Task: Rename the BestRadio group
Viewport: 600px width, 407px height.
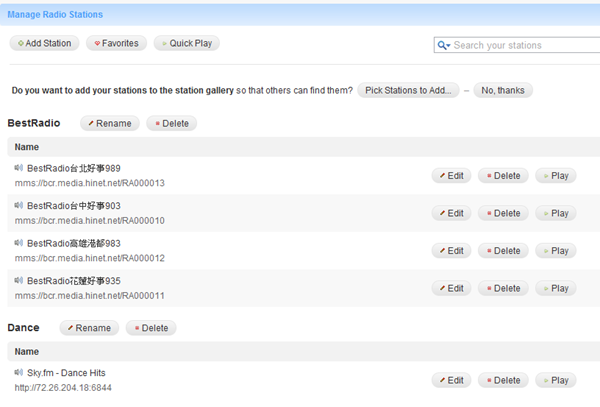Action: pyautogui.click(x=110, y=123)
